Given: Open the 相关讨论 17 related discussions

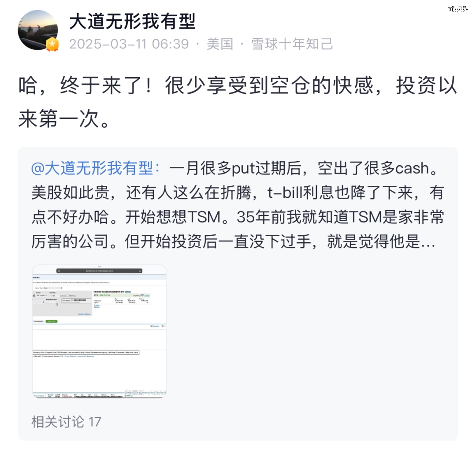Looking at the screenshot, I should point(66,422).
